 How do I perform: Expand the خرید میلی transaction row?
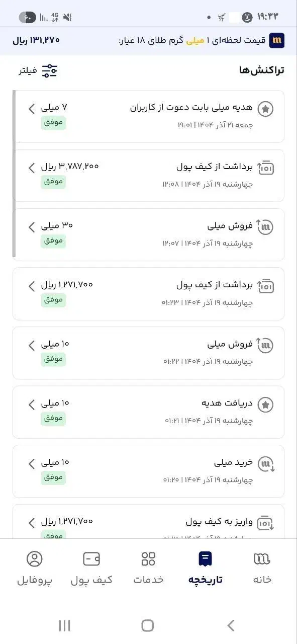tap(31, 464)
